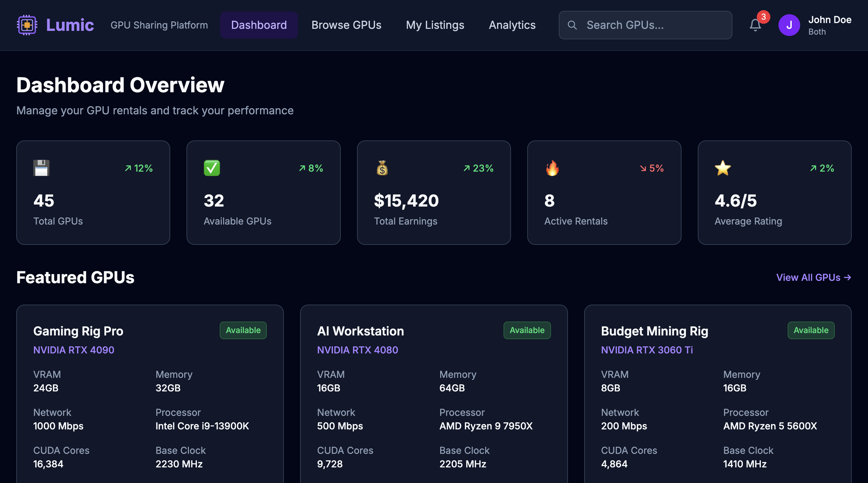Click Available badge on Gaming Rig Pro
This screenshot has height=483, width=868.
243,330
